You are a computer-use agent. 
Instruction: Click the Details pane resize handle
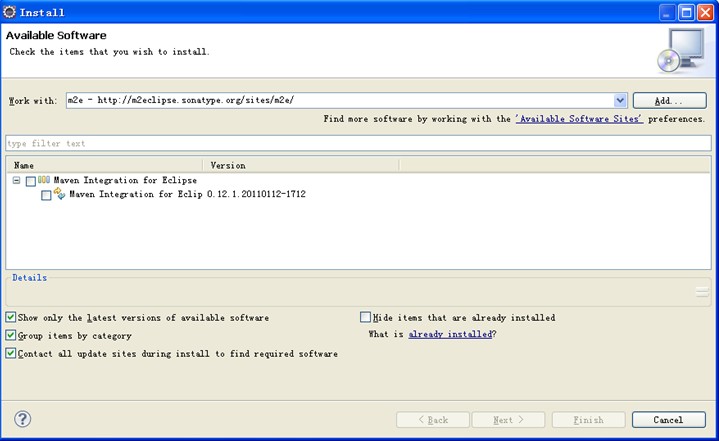coord(702,292)
